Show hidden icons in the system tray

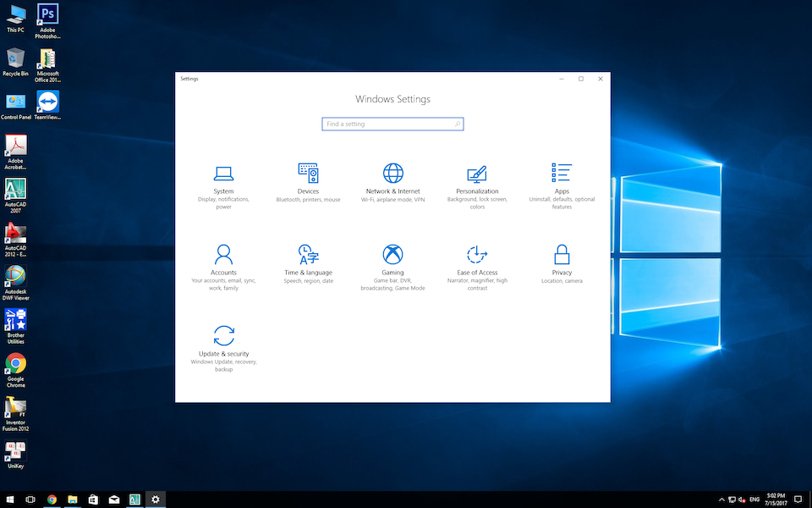coord(721,500)
